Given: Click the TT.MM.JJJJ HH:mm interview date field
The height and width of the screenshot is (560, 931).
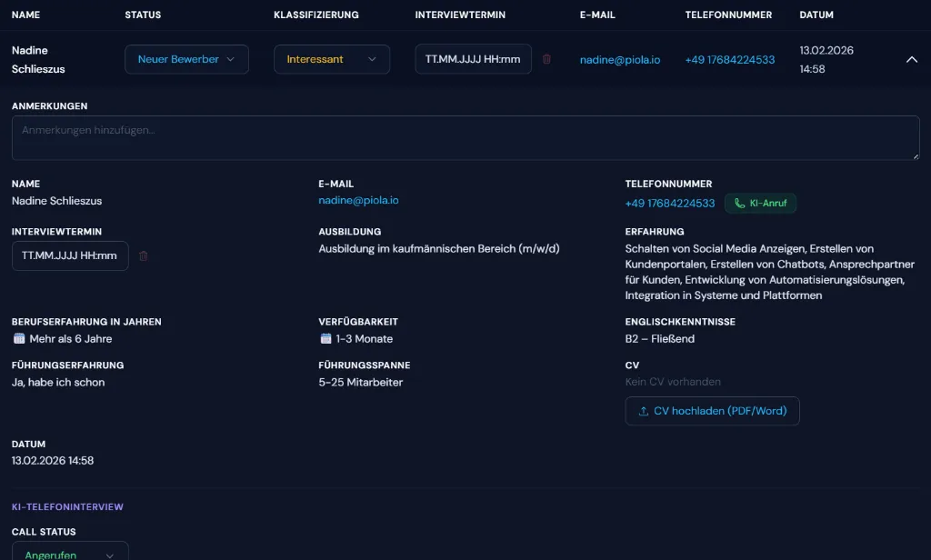Looking at the screenshot, I should [x=473, y=58].
